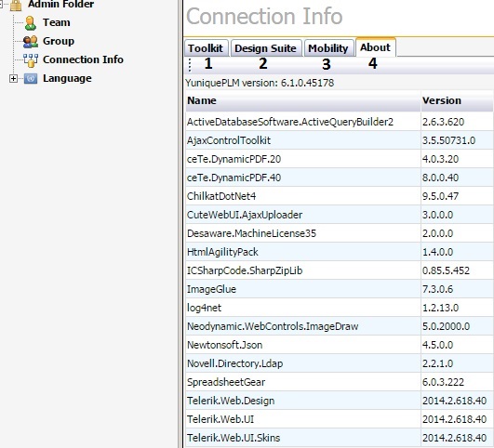
Task: Select the Newtonsoft.Json row
Action: coord(340,345)
